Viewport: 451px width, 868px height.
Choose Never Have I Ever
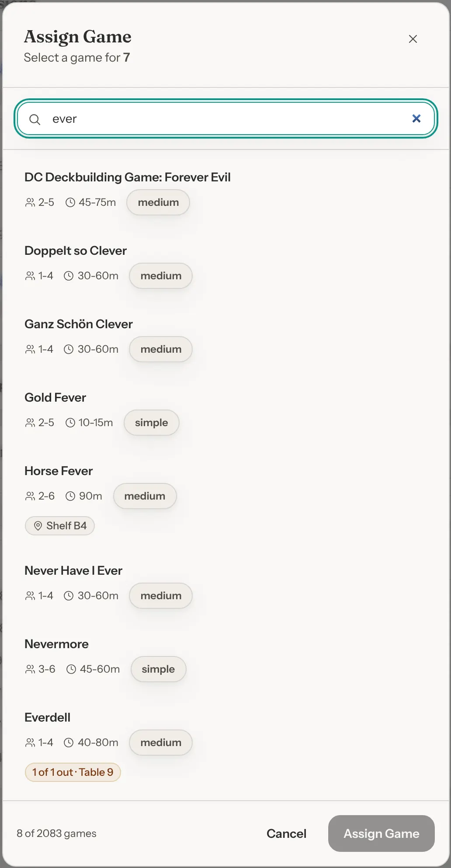pyautogui.click(x=225, y=584)
